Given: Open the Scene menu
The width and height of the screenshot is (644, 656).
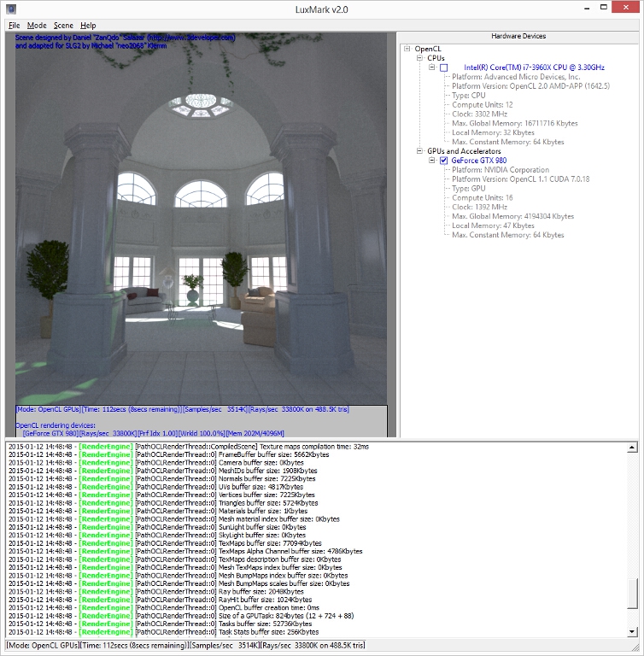Looking at the screenshot, I should click(63, 26).
